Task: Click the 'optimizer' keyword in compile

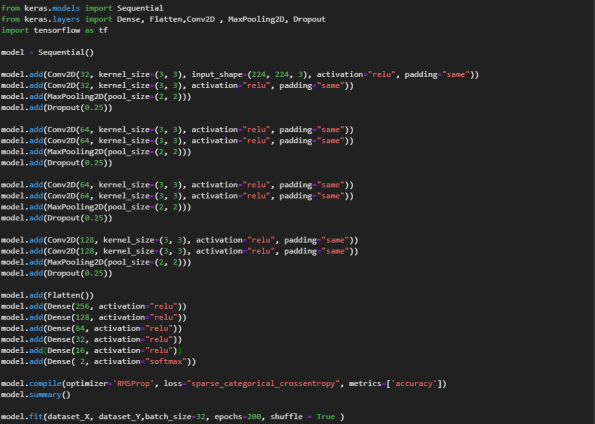Action: 87,383
